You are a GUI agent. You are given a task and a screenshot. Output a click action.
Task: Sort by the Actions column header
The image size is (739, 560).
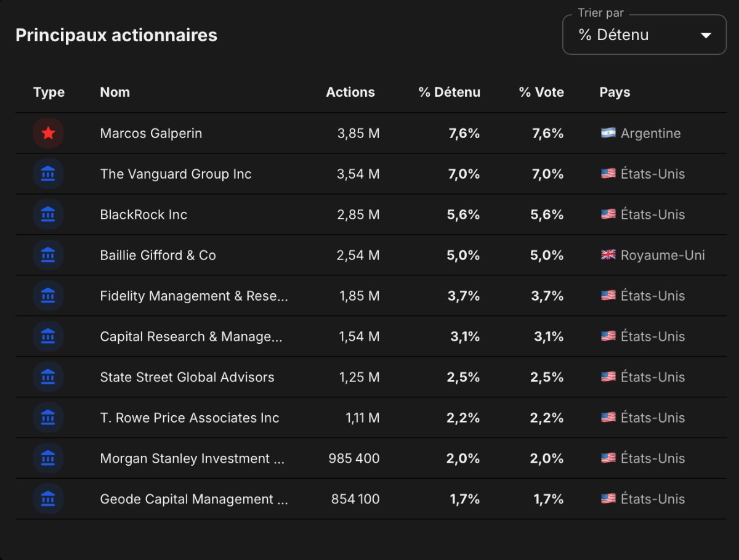pyautogui.click(x=350, y=92)
